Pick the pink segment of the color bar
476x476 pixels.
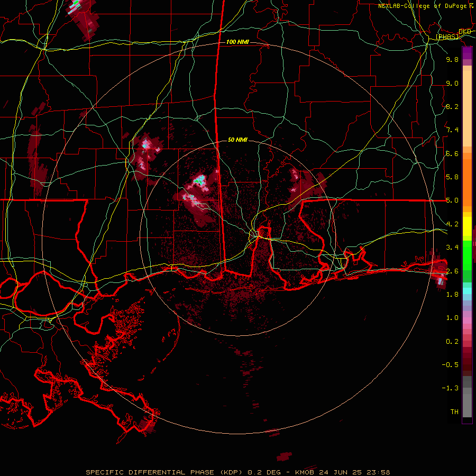tap(467, 321)
